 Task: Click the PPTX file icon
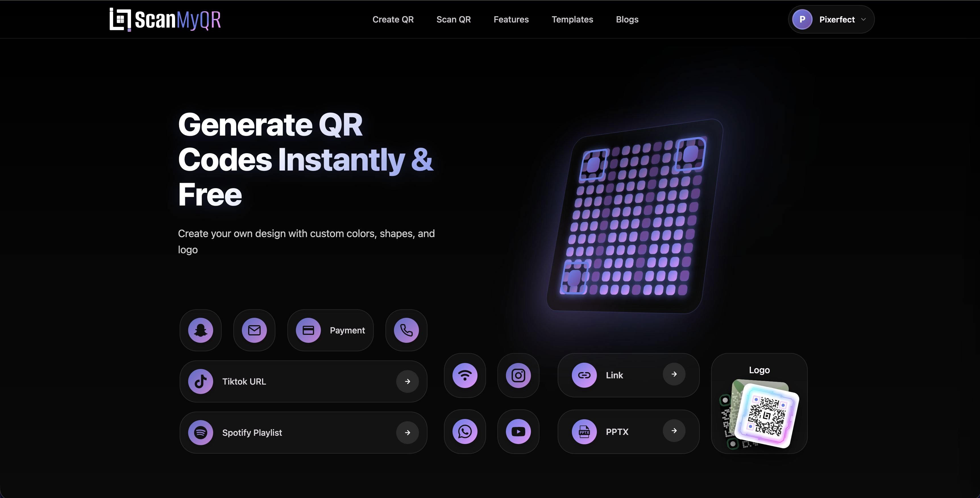pos(584,431)
